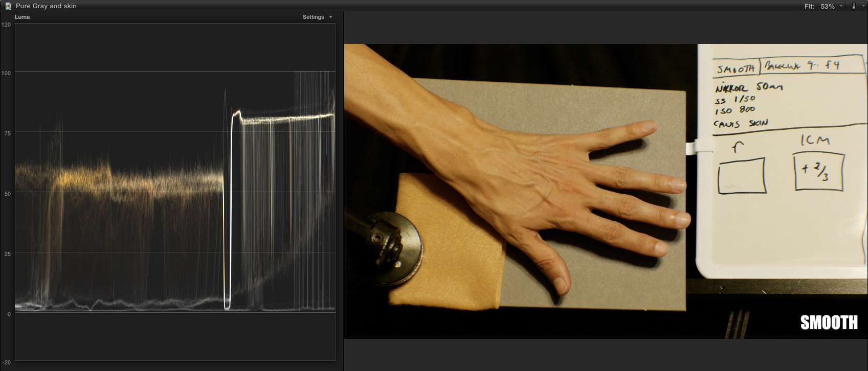Select the SMOOTH title overlay in the viewer

pyautogui.click(x=829, y=322)
